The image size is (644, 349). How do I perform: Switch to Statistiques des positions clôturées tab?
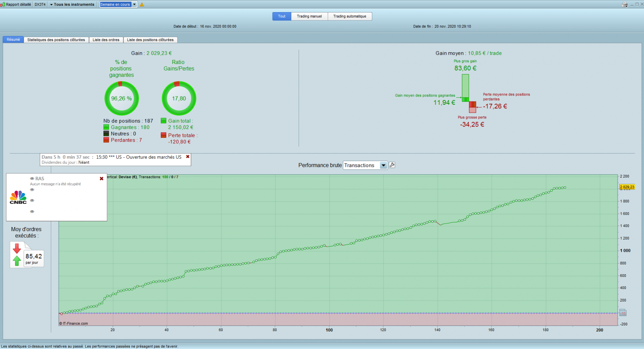point(56,40)
